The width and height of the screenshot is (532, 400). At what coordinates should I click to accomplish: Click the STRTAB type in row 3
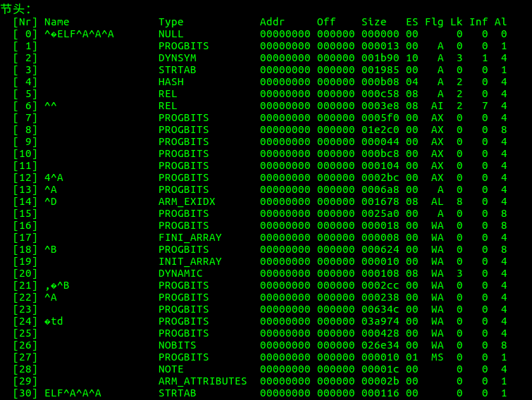[x=177, y=70]
